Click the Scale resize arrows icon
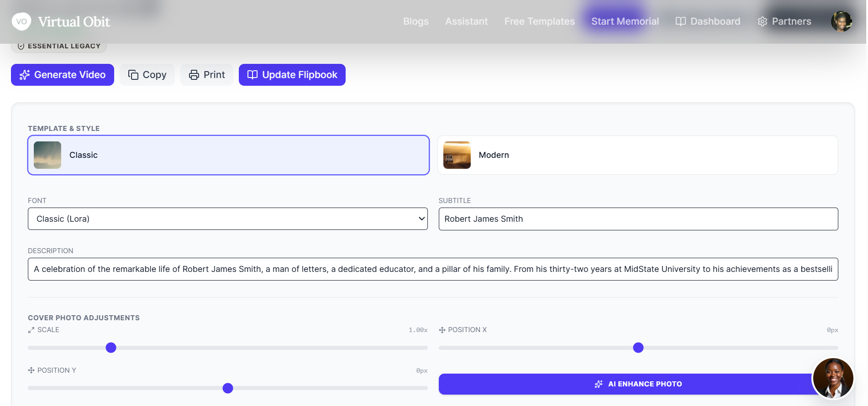Screen dimensions: 868x406 pos(31,330)
